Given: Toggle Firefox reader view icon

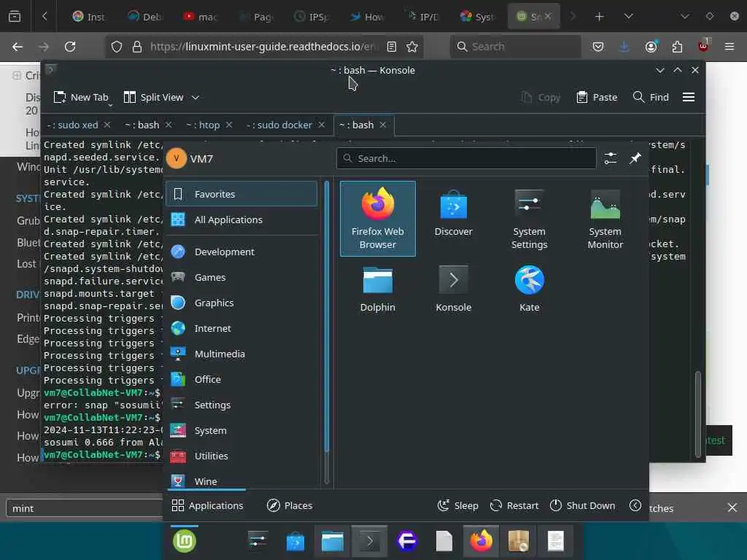Looking at the screenshot, I should coord(392,47).
